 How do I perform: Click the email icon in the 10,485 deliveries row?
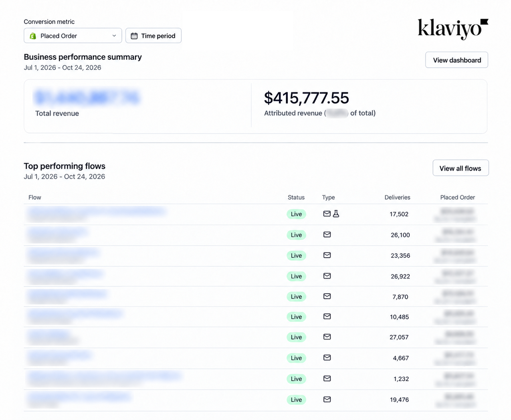pyautogui.click(x=327, y=317)
